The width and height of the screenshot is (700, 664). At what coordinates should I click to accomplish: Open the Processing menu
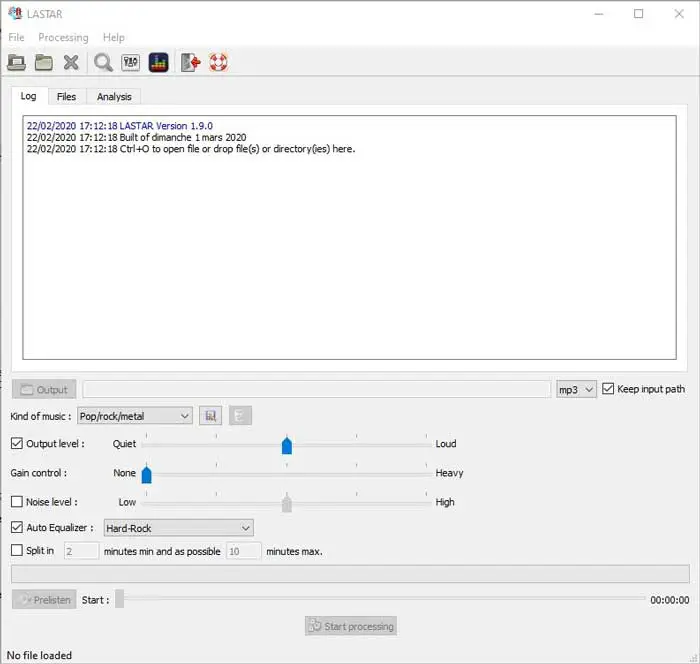[x=63, y=38]
